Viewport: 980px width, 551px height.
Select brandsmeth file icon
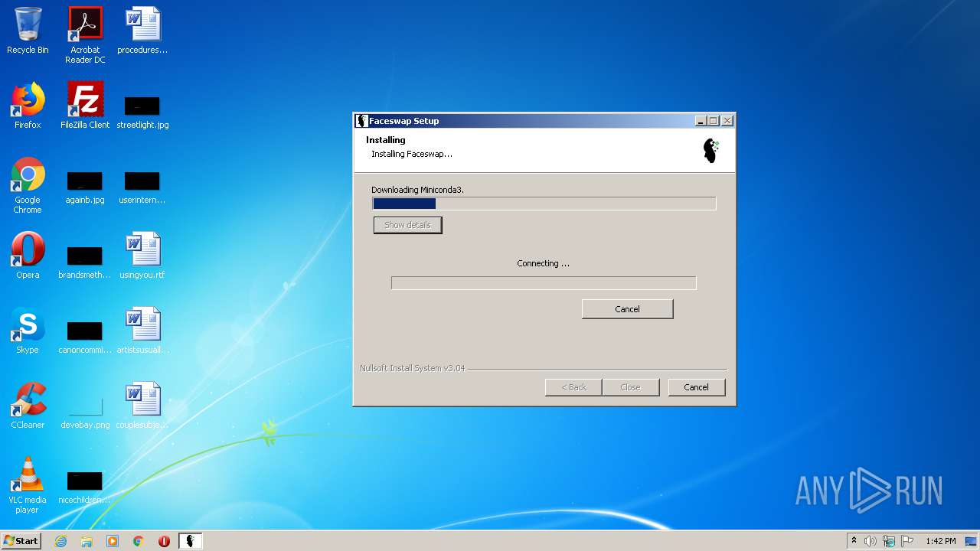[85, 262]
